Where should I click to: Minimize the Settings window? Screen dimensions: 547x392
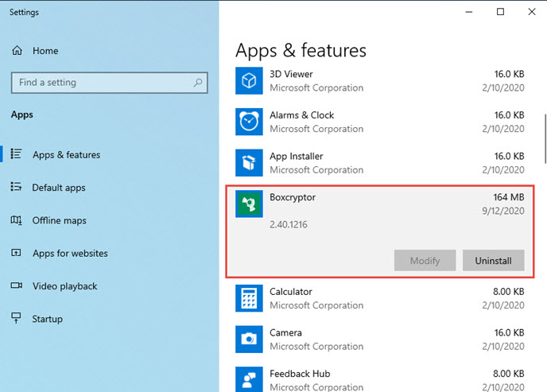469,12
